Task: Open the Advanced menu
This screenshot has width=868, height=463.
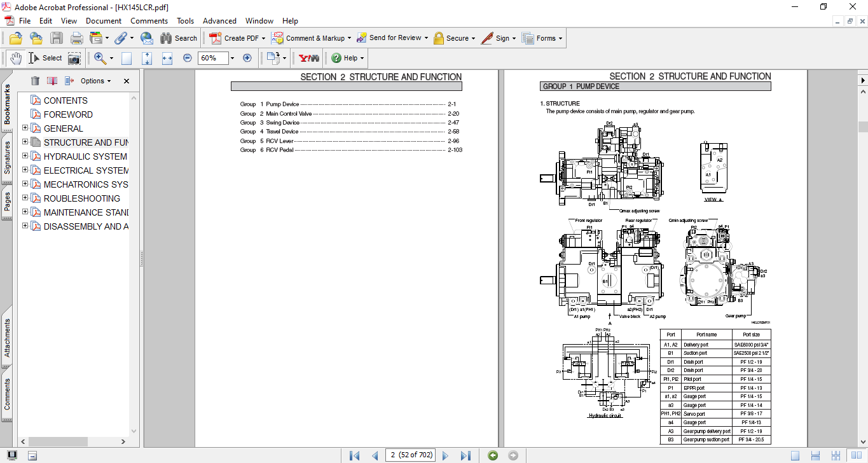Action: pyautogui.click(x=219, y=21)
